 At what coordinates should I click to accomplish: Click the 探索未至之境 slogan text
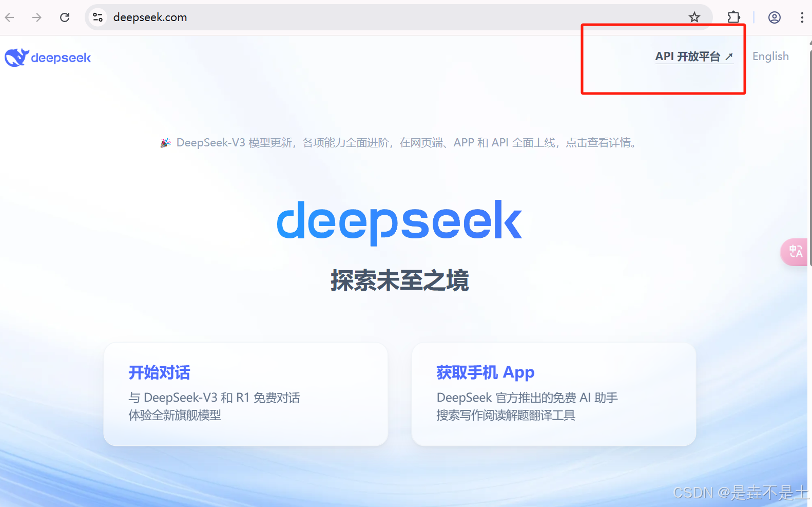point(400,280)
